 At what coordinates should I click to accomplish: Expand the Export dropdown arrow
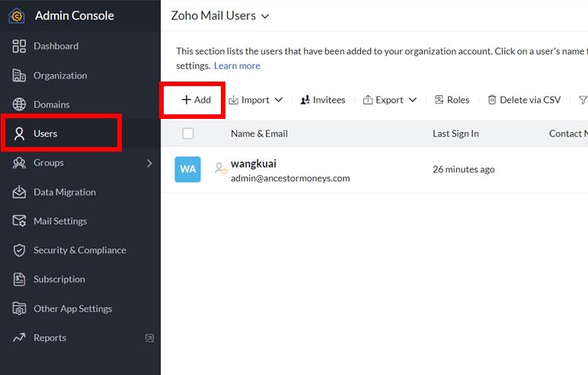coord(413,100)
